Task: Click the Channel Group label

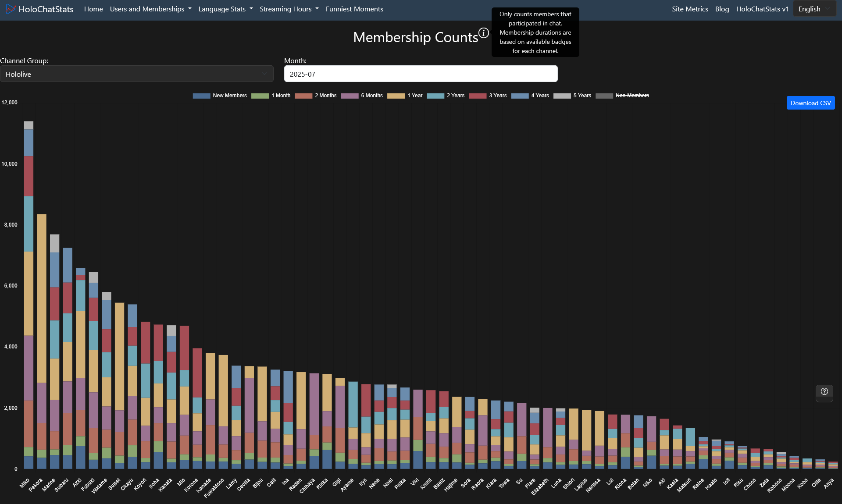Action: coord(24,60)
